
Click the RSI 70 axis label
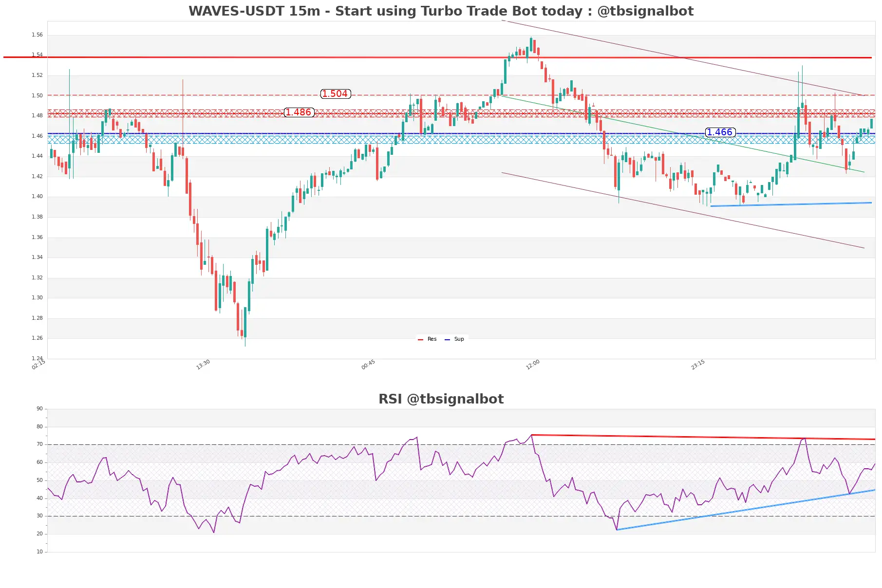click(x=39, y=444)
